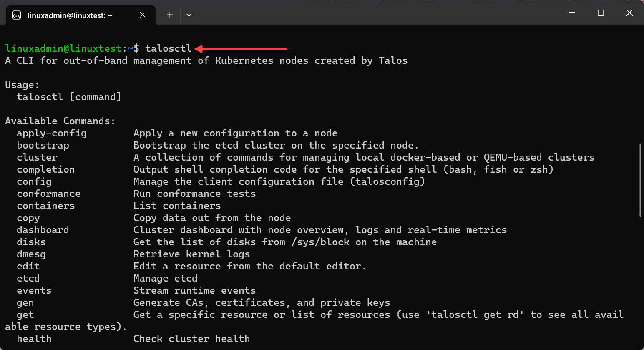Click the etcd command name

(x=28, y=278)
